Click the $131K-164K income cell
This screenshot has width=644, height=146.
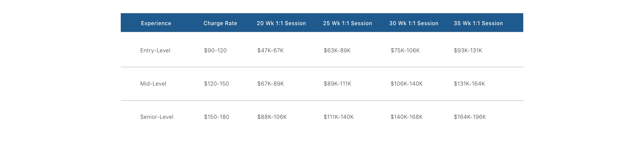tap(469, 84)
